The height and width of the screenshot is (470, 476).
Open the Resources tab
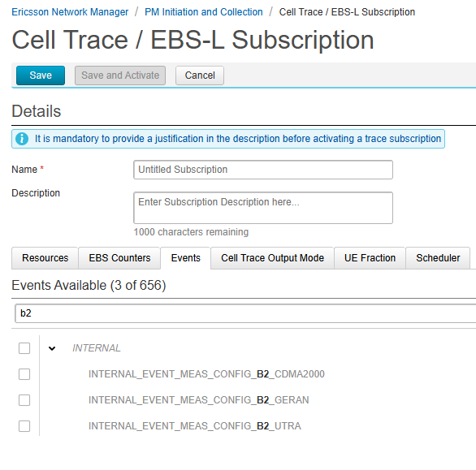pos(45,258)
